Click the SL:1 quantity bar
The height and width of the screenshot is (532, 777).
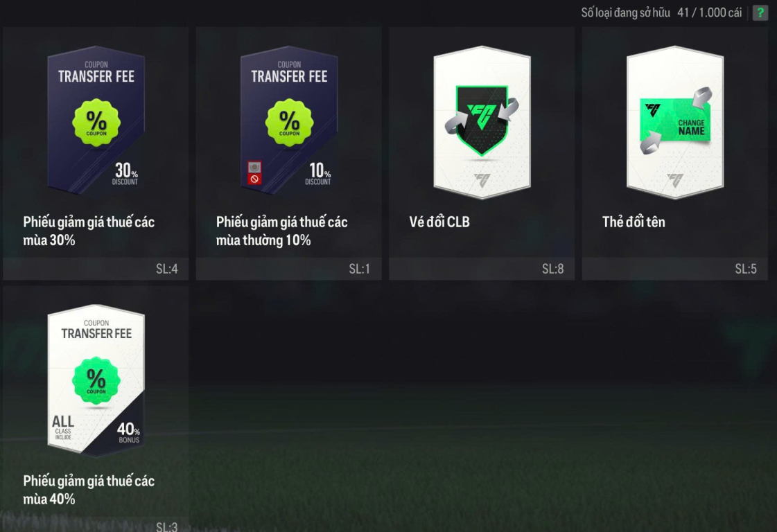coord(288,269)
